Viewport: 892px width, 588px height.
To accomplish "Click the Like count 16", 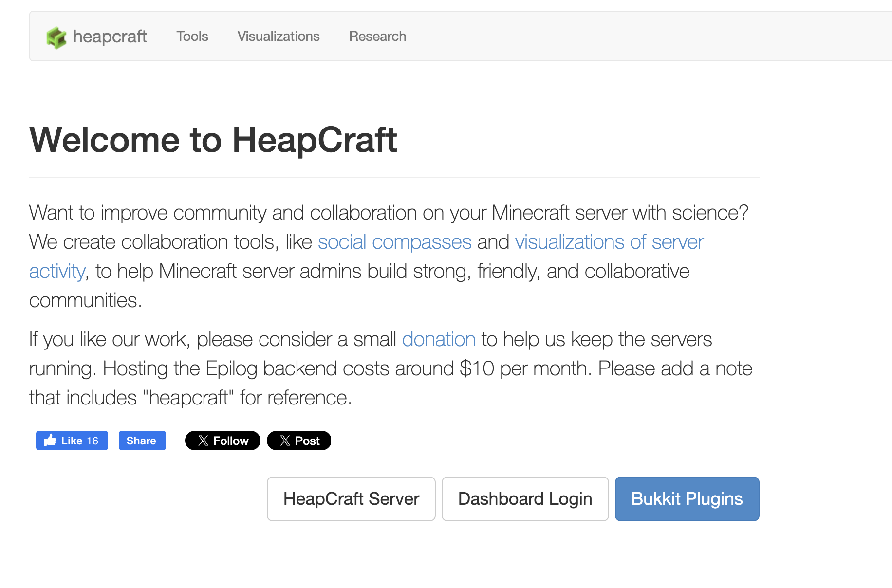I will click(93, 441).
